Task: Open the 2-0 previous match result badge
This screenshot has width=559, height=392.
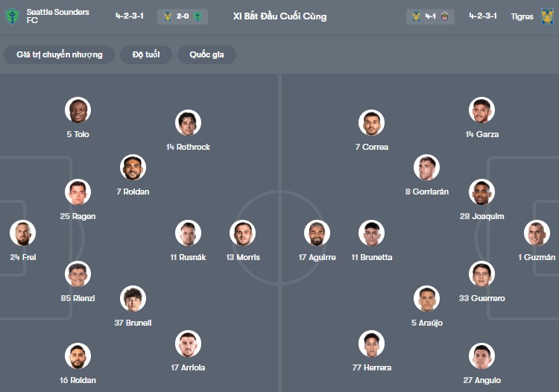Action: [x=183, y=16]
